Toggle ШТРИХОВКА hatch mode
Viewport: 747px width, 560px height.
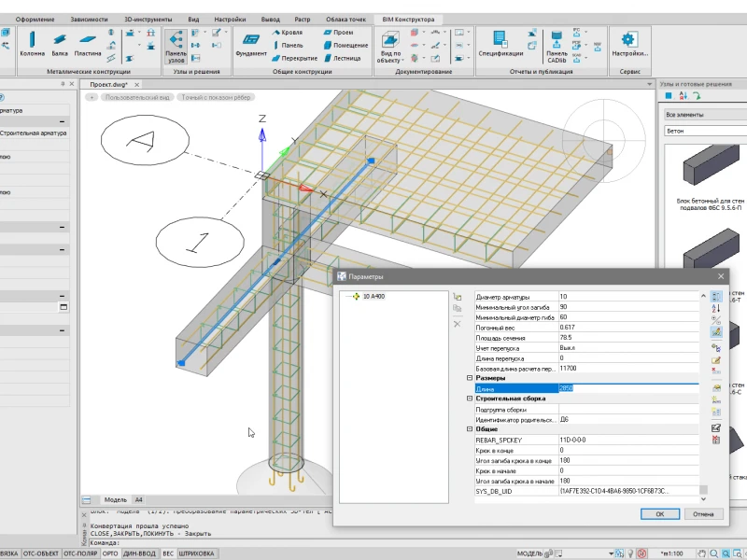pos(196,553)
